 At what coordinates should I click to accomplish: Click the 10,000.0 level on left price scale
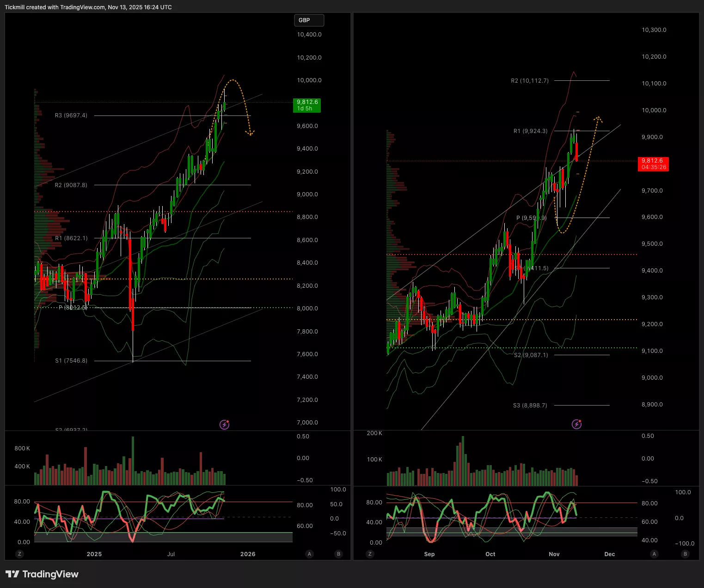click(309, 80)
